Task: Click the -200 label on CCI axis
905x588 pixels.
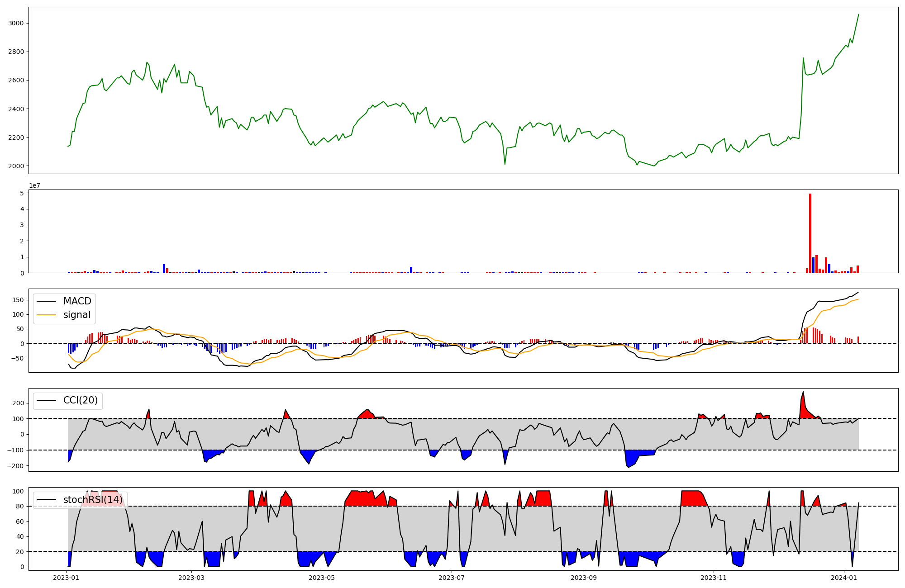Action: (x=15, y=466)
